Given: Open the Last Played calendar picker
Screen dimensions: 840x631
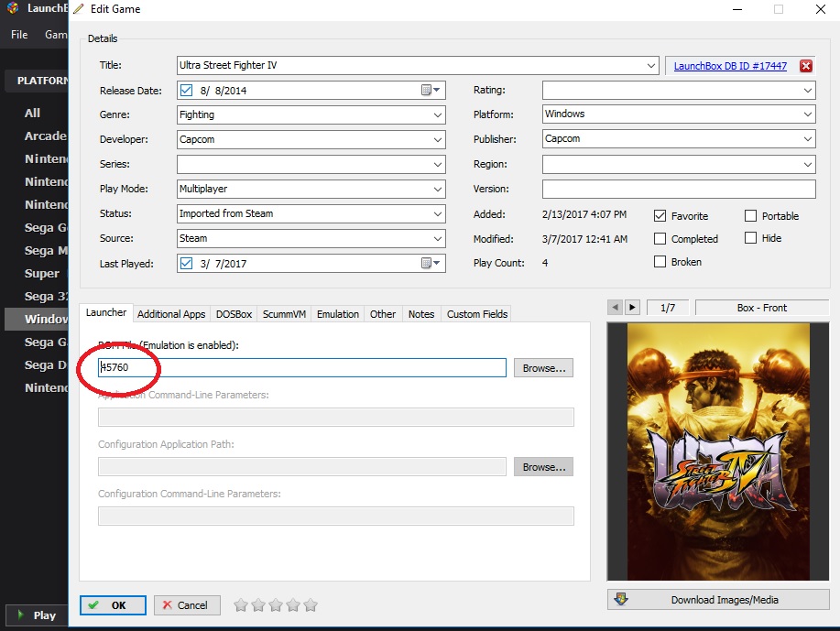Looking at the screenshot, I should [x=431, y=263].
